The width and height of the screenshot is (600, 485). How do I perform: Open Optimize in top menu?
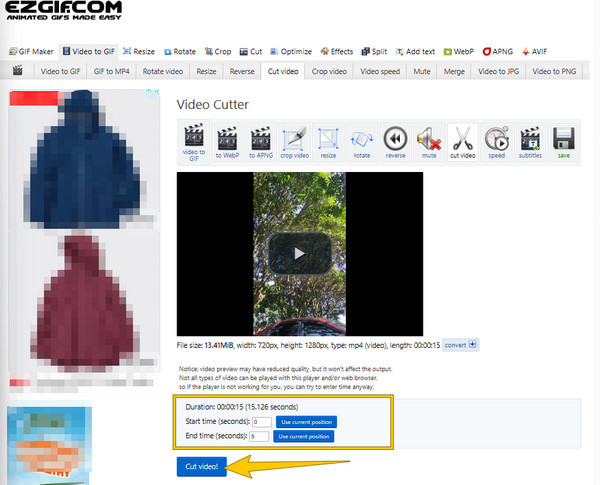[x=291, y=51]
